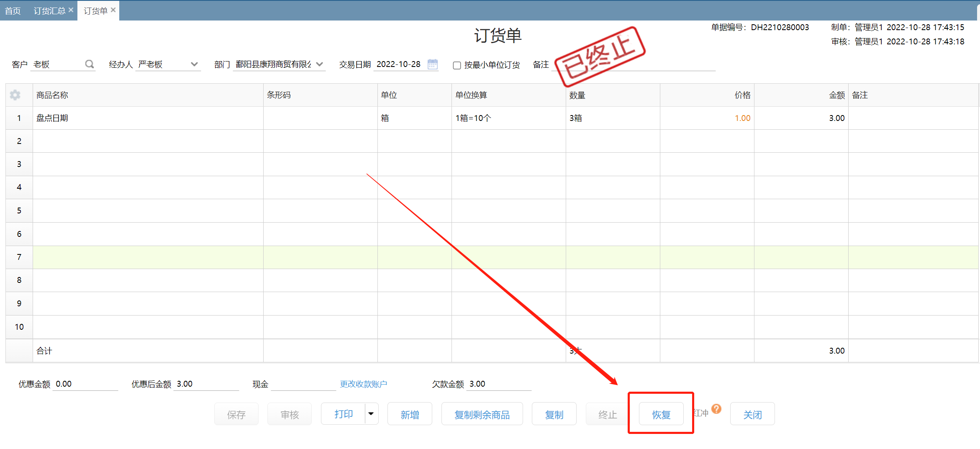Click the 备注 input field in header
This screenshot has height=449, width=980.
(634, 64)
